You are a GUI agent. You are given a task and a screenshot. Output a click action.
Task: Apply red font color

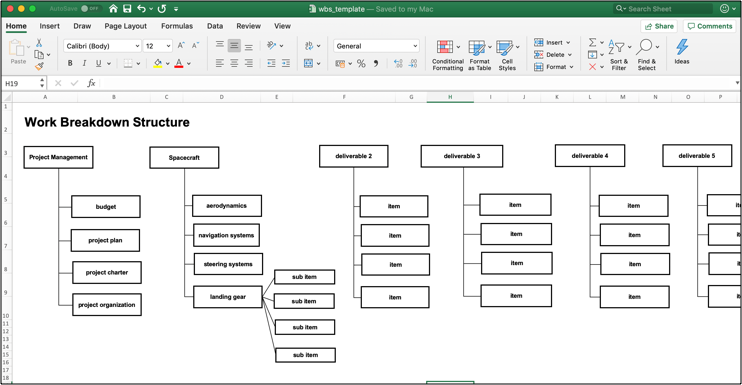coord(179,63)
